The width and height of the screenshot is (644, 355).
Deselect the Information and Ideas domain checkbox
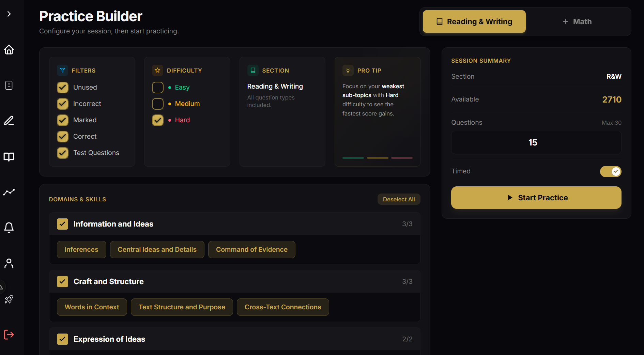point(63,224)
